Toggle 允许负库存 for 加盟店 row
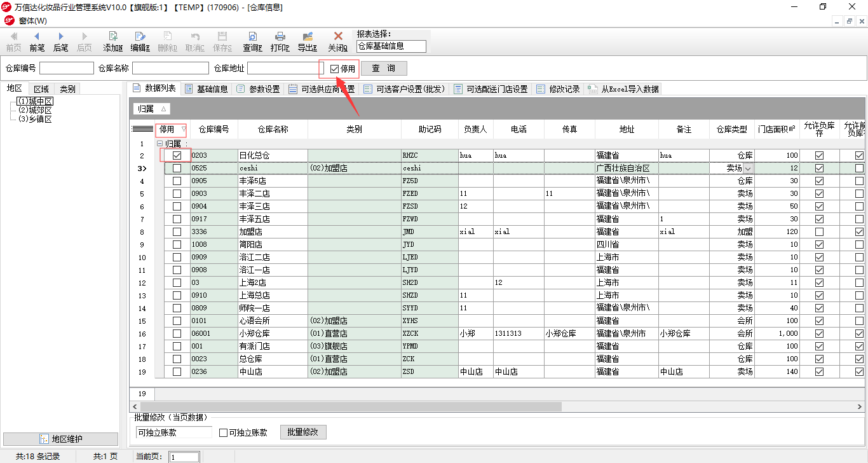Image resolution: width=868 pixels, height=463 pixels. tap(819, 231)
